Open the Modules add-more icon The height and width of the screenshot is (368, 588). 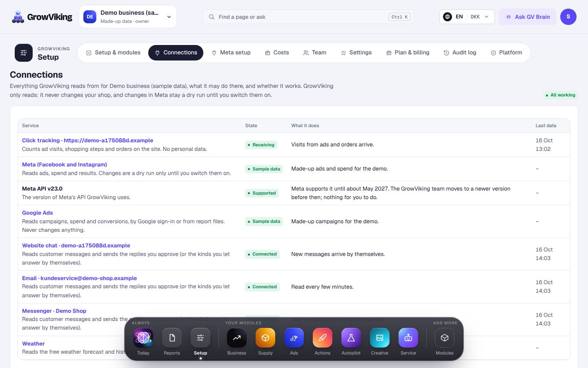point(445,338)
